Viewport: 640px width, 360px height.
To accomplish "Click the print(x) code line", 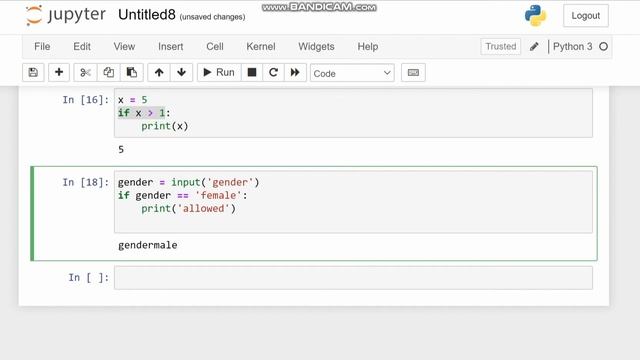I will [x=165, y=126].
